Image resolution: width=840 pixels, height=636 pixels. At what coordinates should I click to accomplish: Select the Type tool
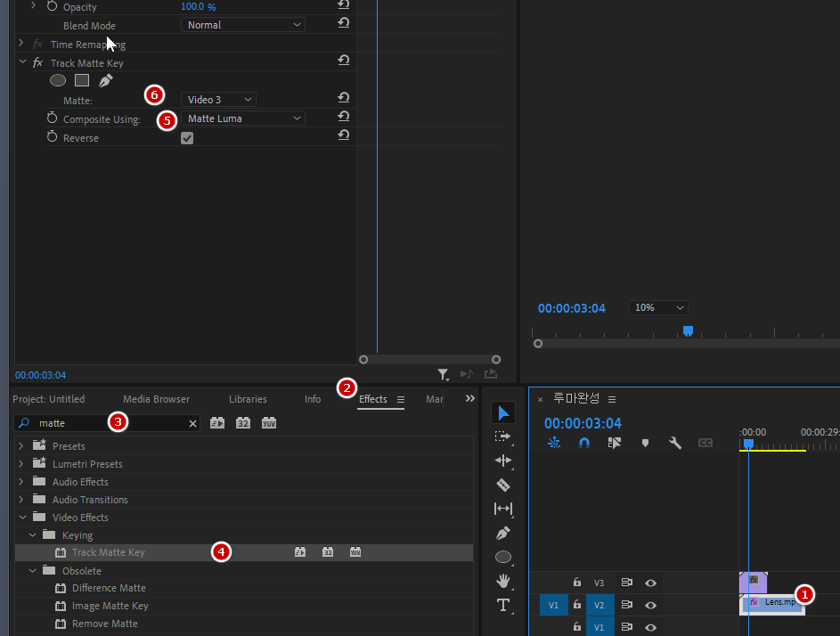(x=503, y=605)
